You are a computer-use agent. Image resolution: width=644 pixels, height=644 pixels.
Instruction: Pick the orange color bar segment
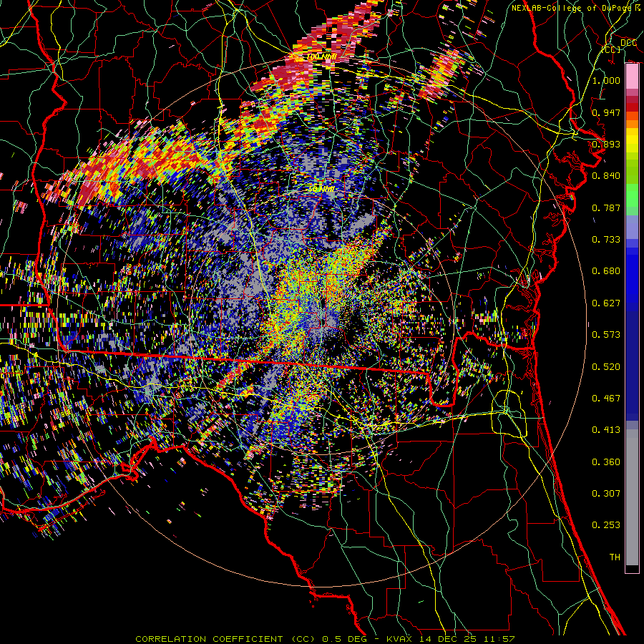click(632, 124)
